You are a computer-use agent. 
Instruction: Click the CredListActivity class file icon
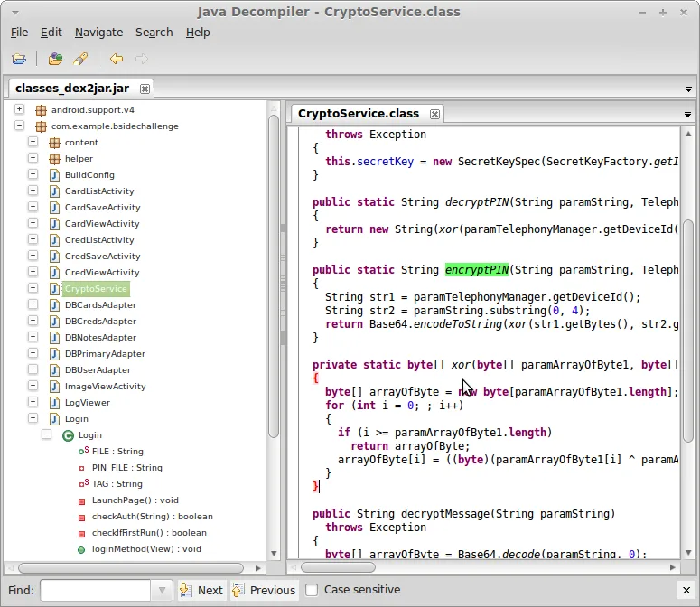(54, 240)
